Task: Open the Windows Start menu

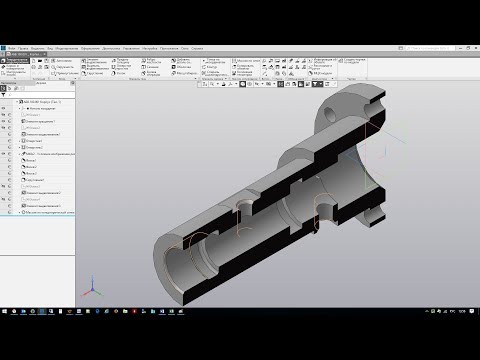Action: tap(4, 311)
